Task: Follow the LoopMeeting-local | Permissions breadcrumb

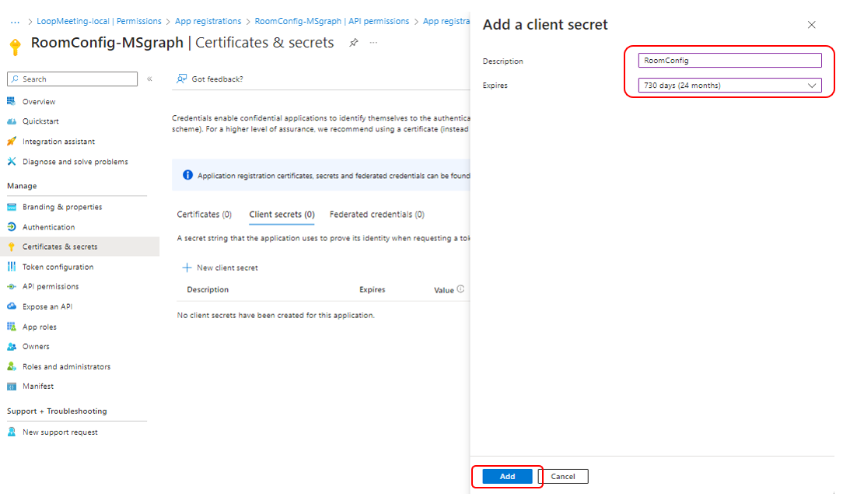Action: click(100, 21)
